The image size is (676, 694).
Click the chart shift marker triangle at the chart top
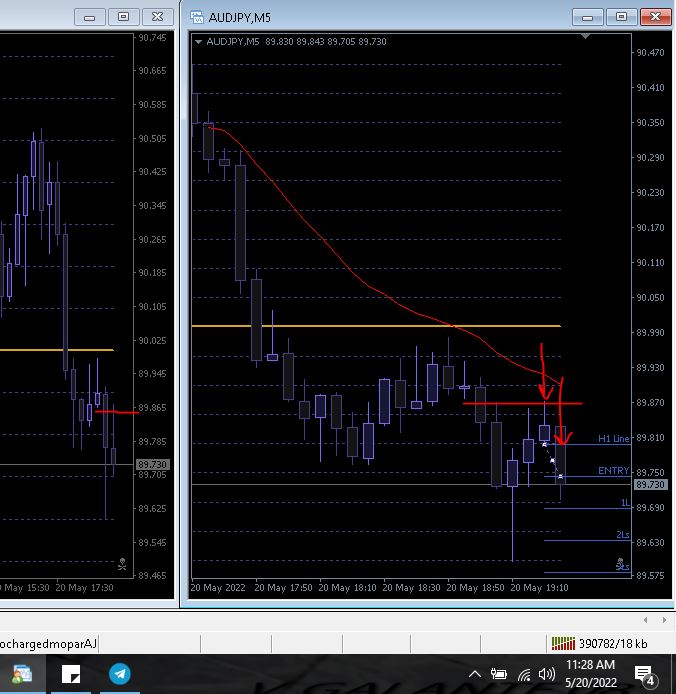pos(585,36)
